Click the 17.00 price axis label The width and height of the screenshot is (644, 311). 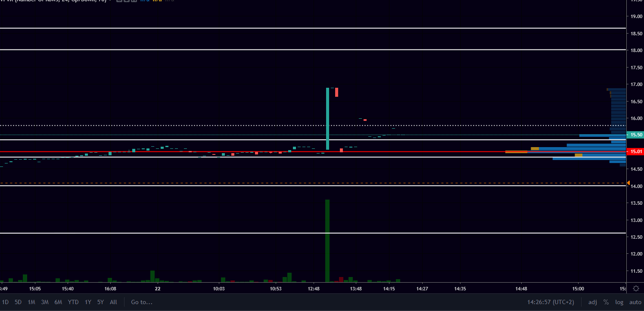coord(637,84)
